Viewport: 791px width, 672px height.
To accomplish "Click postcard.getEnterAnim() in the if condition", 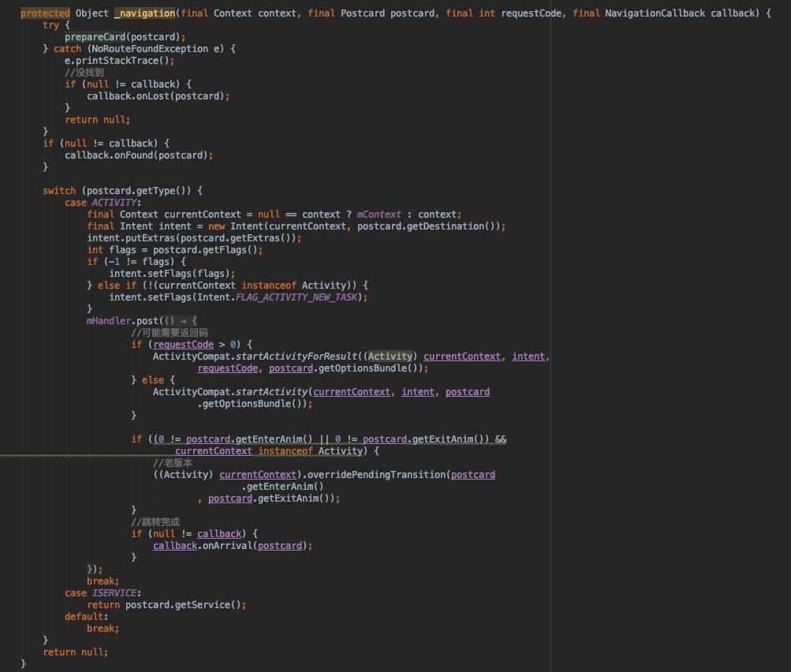I will tap(249, 439).
